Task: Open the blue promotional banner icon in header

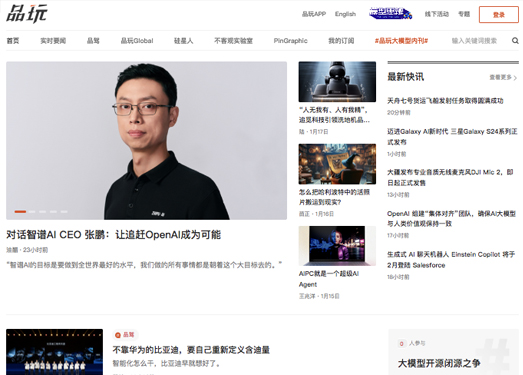Action: 390,14
